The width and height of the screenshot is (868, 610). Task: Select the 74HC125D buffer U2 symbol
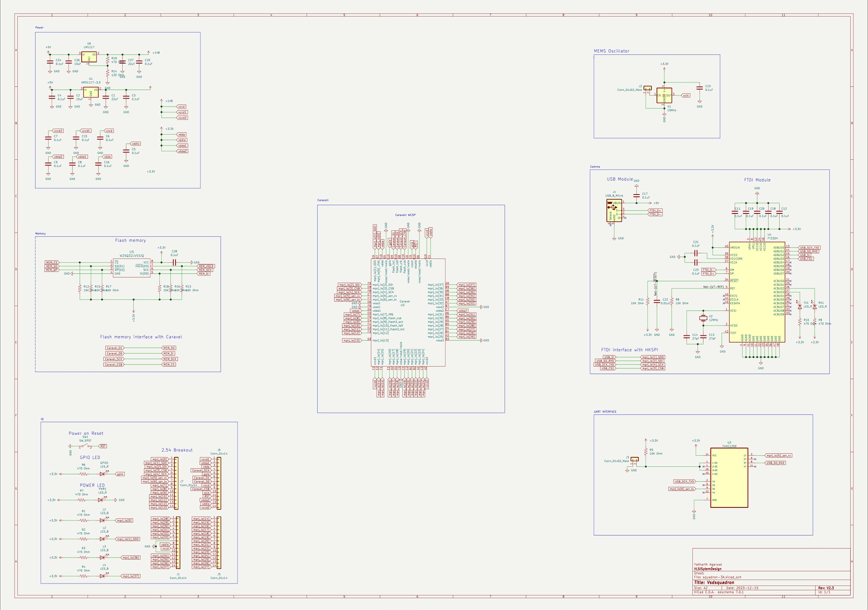pyautogui.click(x=729, y=477)
